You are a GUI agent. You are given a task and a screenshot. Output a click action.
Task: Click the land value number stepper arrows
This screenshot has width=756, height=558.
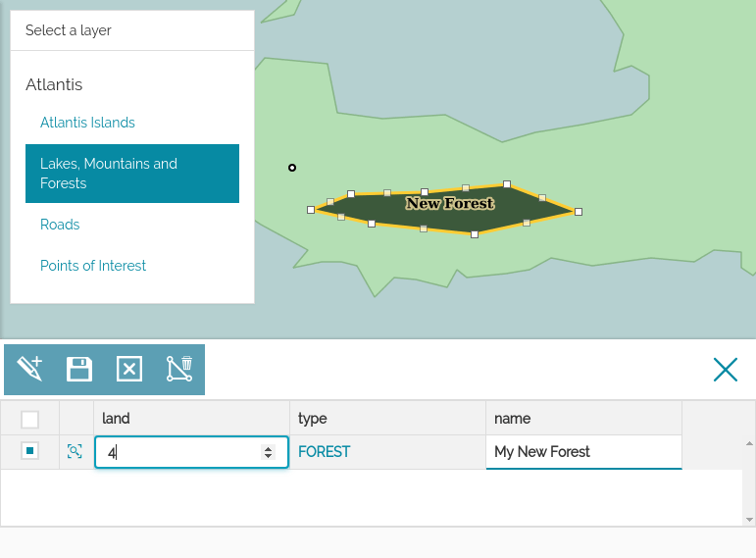pyautogui.click(x=268, y=452)
